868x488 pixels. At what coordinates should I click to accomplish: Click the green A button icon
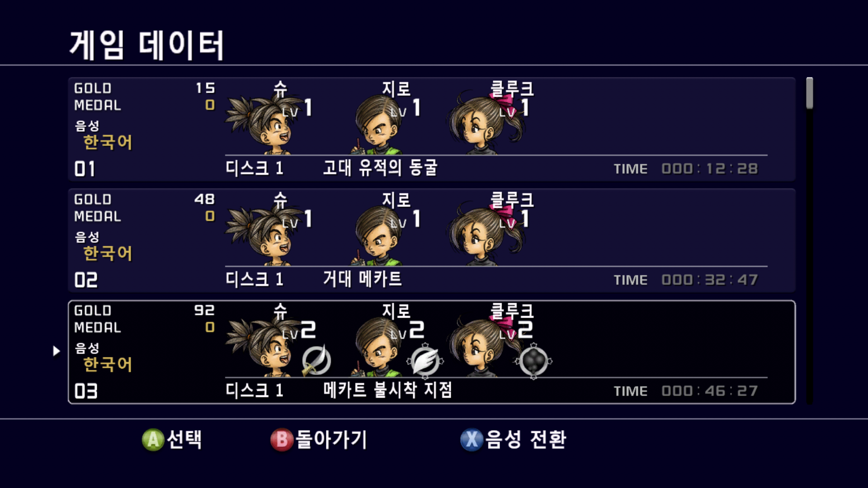(153, 440)
